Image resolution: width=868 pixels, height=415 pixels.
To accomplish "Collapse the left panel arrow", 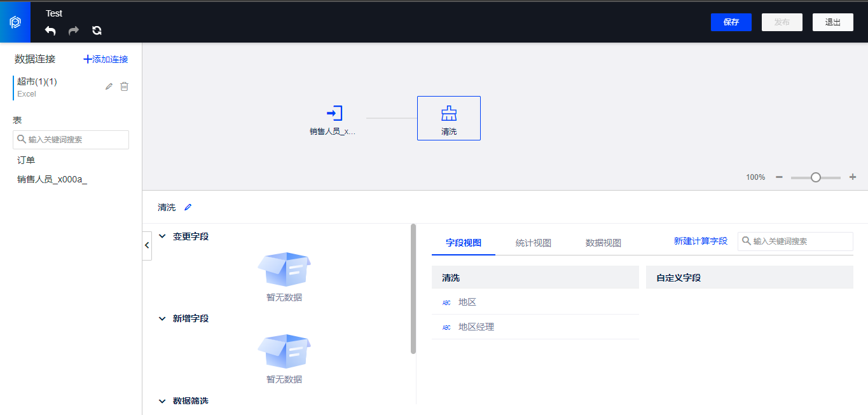I will [x=148, y=246].
